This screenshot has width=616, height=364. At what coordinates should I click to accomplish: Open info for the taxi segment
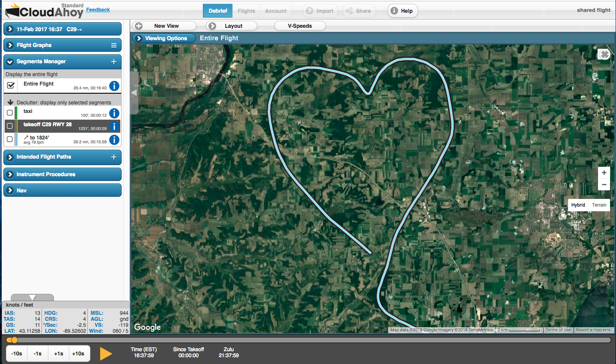(114, 113)
